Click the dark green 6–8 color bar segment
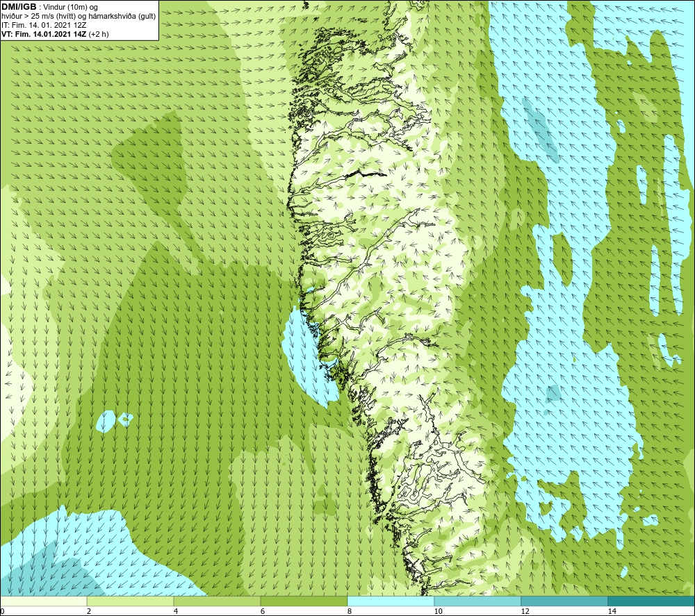Viewport: 695px width, 616px height. coord(304,601)
